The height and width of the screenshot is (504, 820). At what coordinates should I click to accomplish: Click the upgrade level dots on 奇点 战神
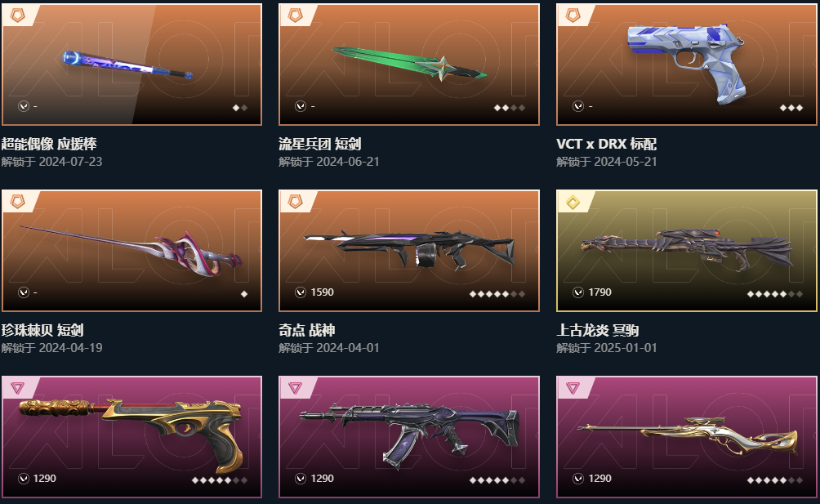click(x=497, y=294)
